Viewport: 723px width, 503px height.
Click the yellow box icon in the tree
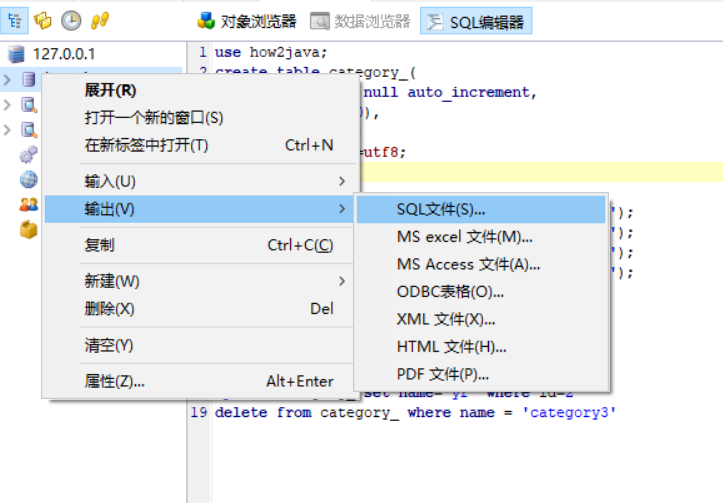[x=29, y=230]
